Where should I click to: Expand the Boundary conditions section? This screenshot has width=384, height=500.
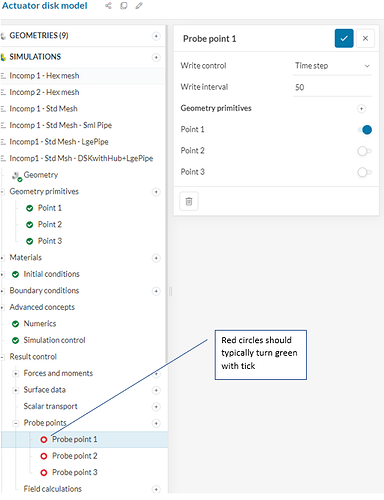(x=2, y=291)
